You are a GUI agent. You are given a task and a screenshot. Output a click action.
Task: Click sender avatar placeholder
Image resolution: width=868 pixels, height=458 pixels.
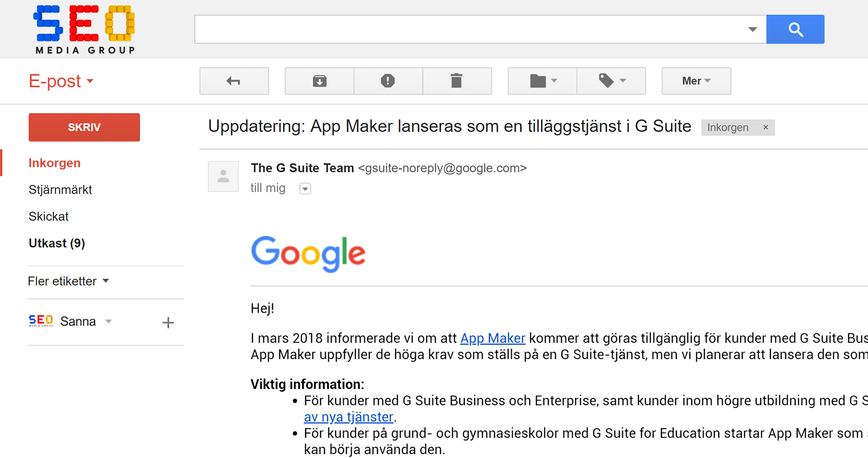pyautogui.click(x=223, y=176)
